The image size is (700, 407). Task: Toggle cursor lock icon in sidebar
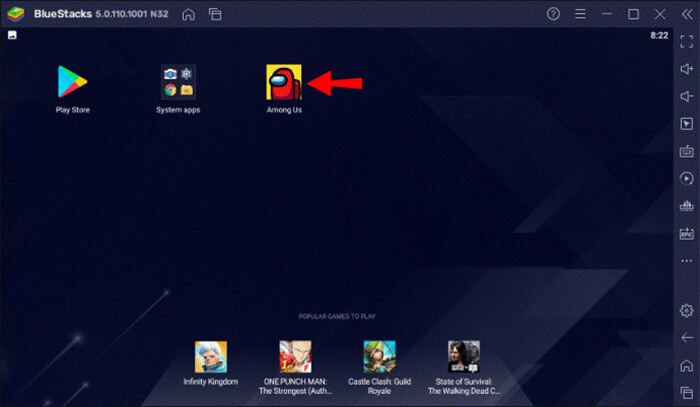coord(687,124)
